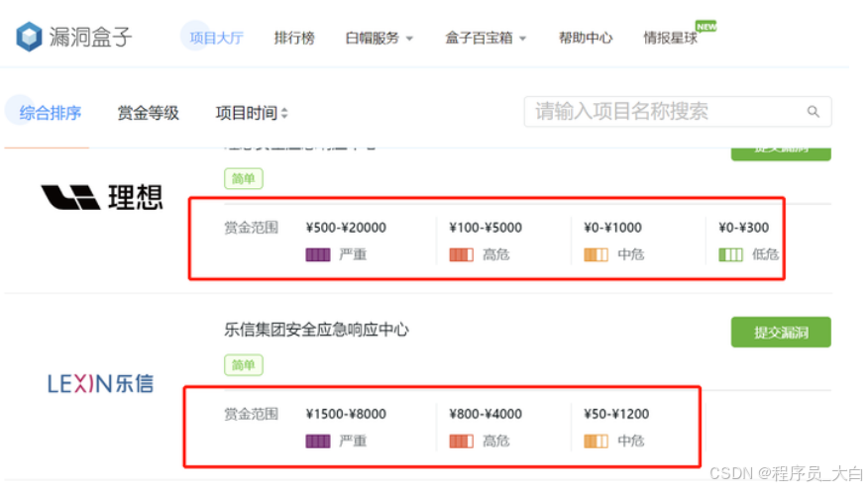Click the ¥0-¥300 bounty amount
The width and height of the screenshot is (868, 488).
[743, 228]
